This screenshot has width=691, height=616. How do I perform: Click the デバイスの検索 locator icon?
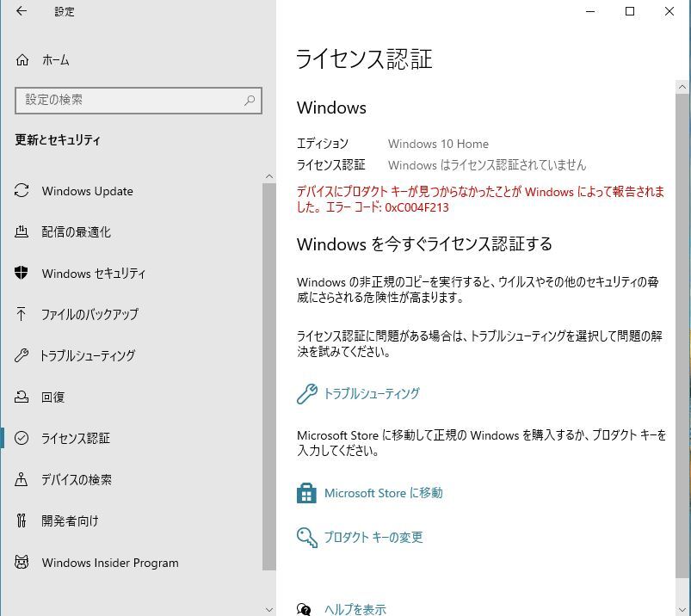click(x=22, y=479)
